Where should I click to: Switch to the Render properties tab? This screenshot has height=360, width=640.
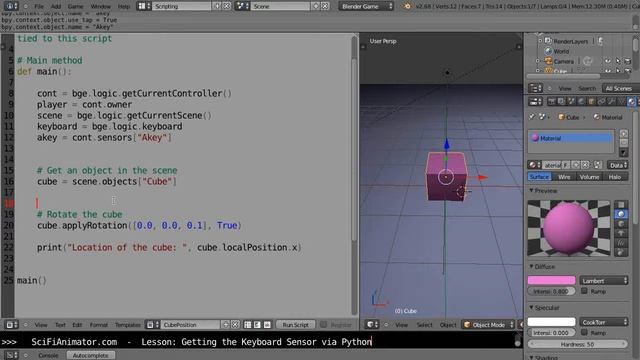tap(552, 102)
